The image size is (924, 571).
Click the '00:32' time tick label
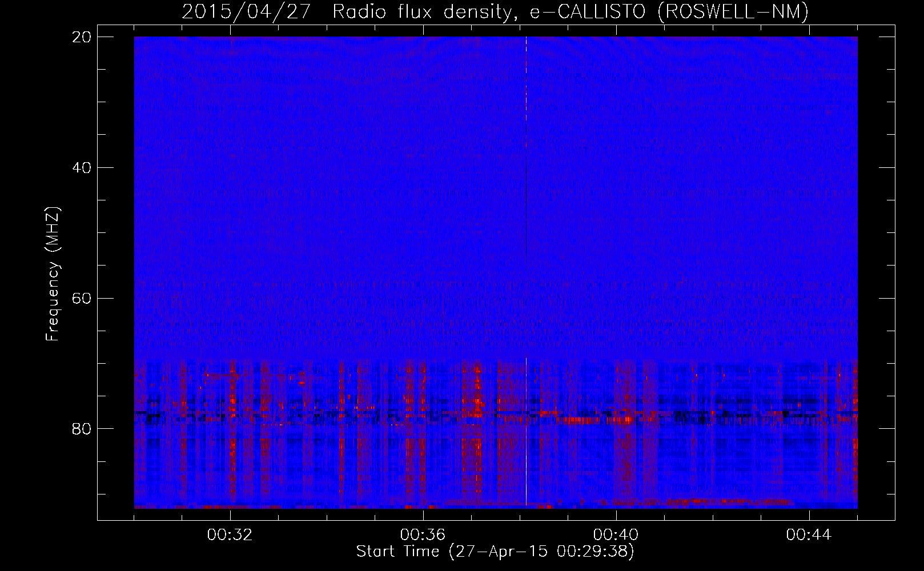[230, 535]
